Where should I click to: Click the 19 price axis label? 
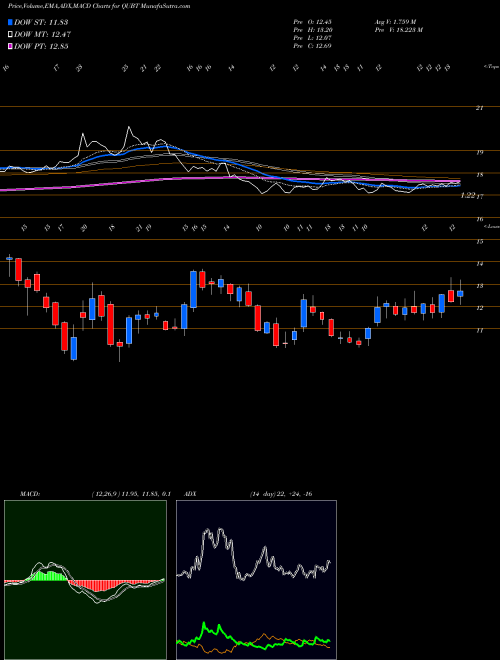pyautogui.click(x=479, y=152)
